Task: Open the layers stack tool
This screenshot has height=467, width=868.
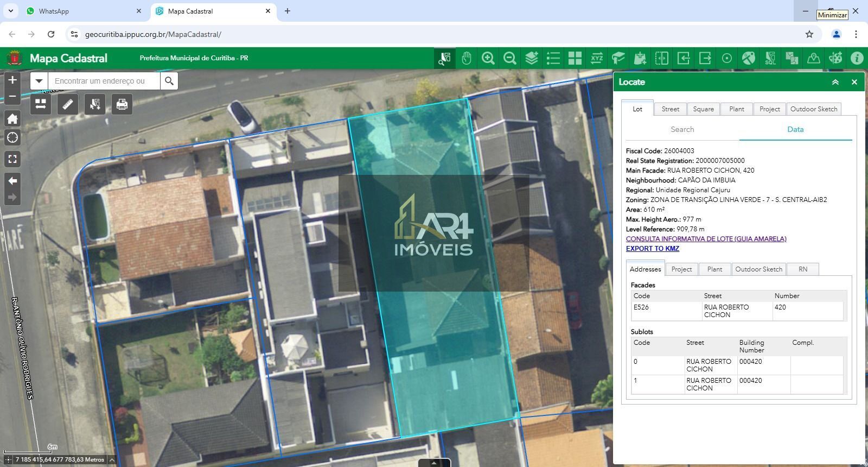Action: coord(532,58)
